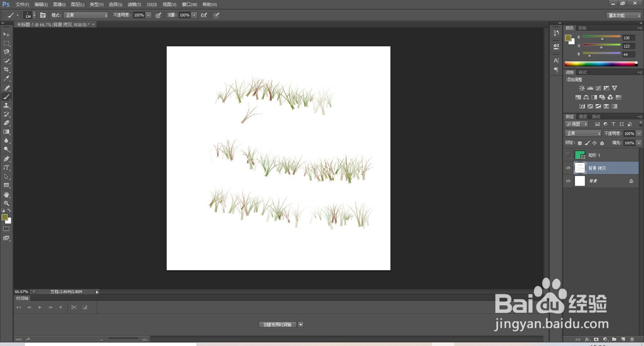Select the Path Selection tool
Image resolution: width=644 pixels, height=346 pixels.
click(x=6, y=176)
